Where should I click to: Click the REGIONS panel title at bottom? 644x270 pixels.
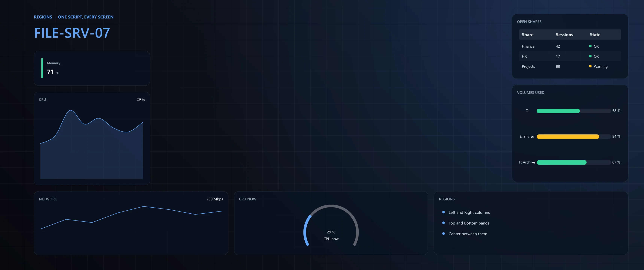click(x=447, y=199)
